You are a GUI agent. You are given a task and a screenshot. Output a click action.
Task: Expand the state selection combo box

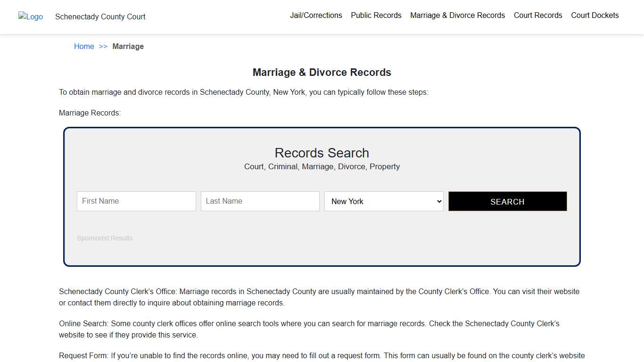(x=383, y=201)
